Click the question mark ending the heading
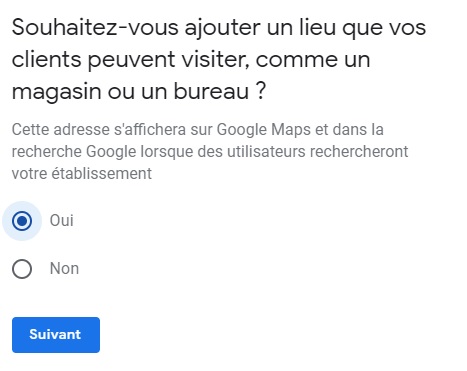The image size is (467, 371). (x=262, y=91)
